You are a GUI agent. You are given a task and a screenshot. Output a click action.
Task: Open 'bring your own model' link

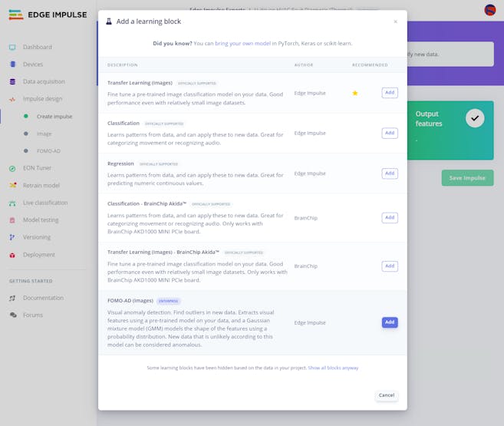click(242, 44)
